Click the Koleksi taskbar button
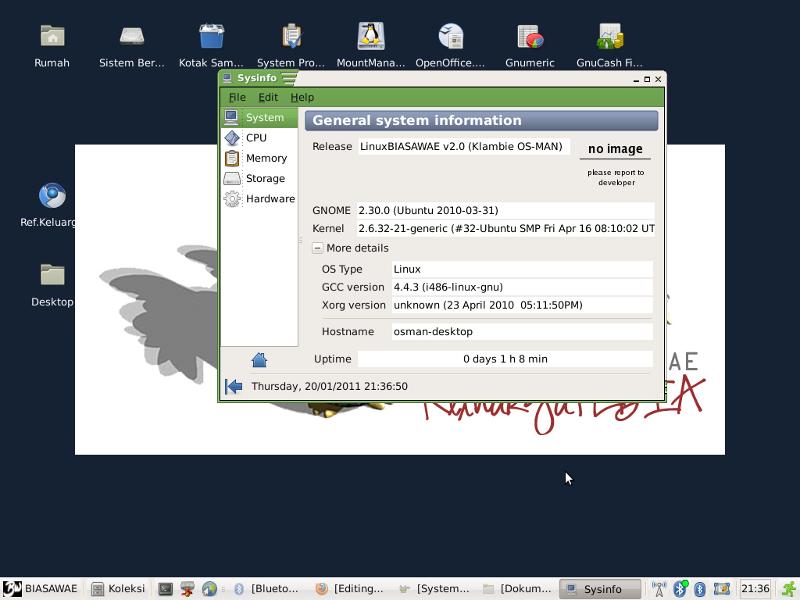Screen dimensions: 800x600 (x=117, y=589)
